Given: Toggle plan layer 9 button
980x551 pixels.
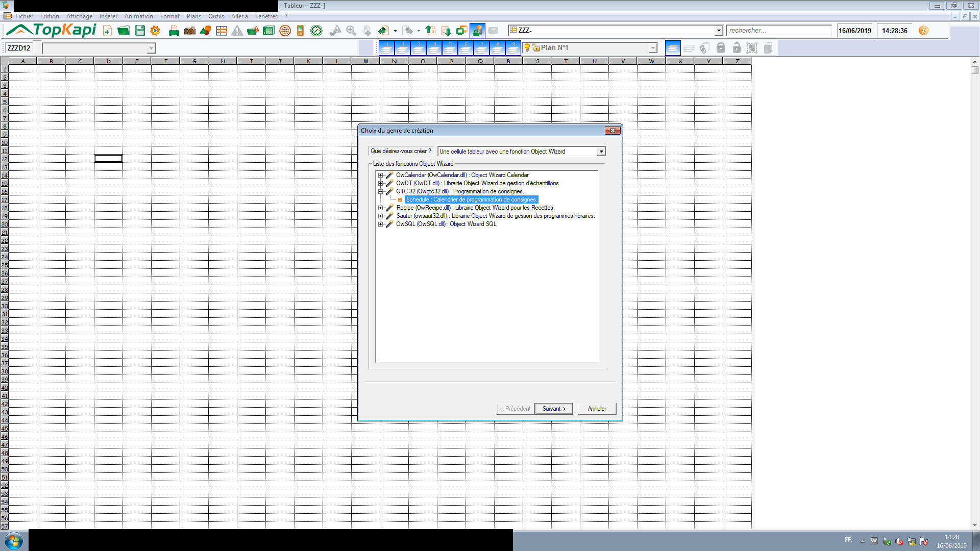Looking at the screenshot, I should 513,48.
